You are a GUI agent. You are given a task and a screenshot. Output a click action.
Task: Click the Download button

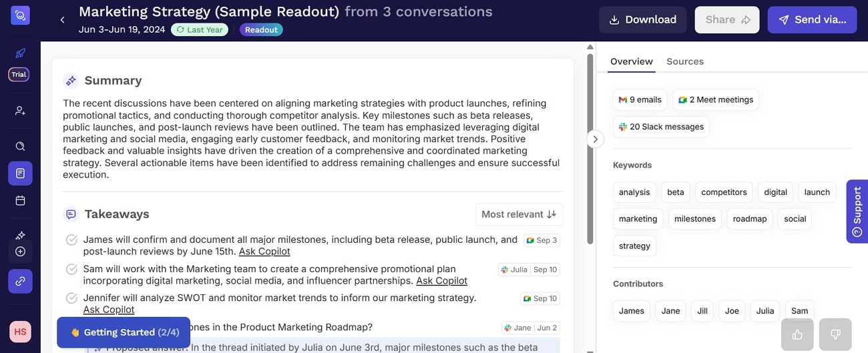click(642, 20)
